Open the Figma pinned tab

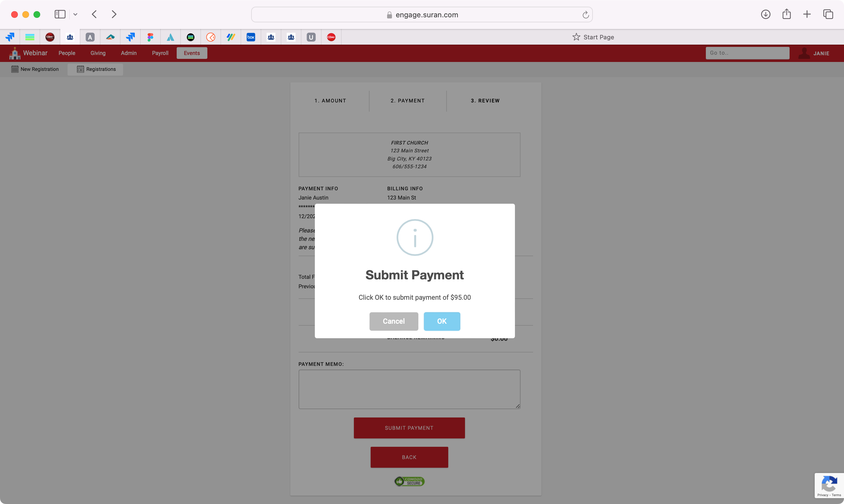(x=150, y=37)
